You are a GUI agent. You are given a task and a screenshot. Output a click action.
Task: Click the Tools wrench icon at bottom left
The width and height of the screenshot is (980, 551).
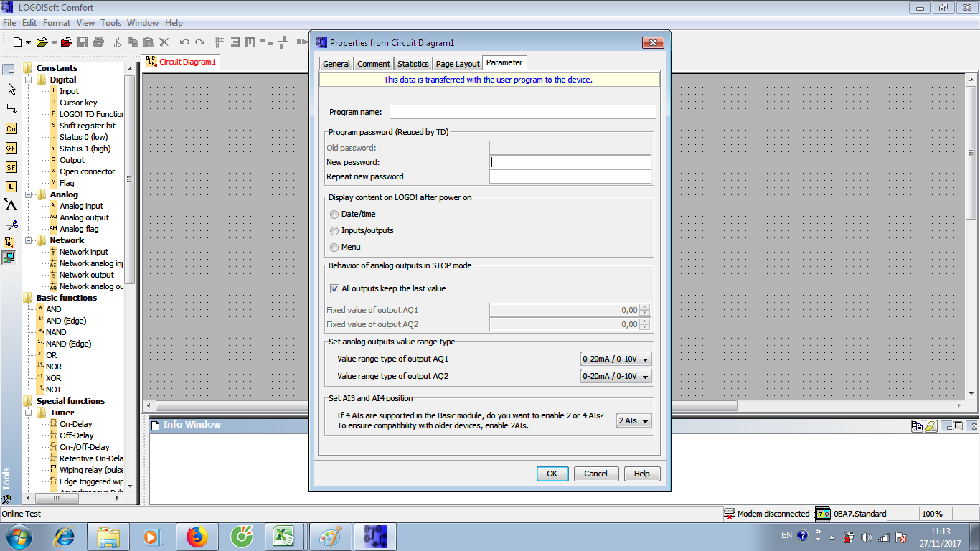click(6, 499)
